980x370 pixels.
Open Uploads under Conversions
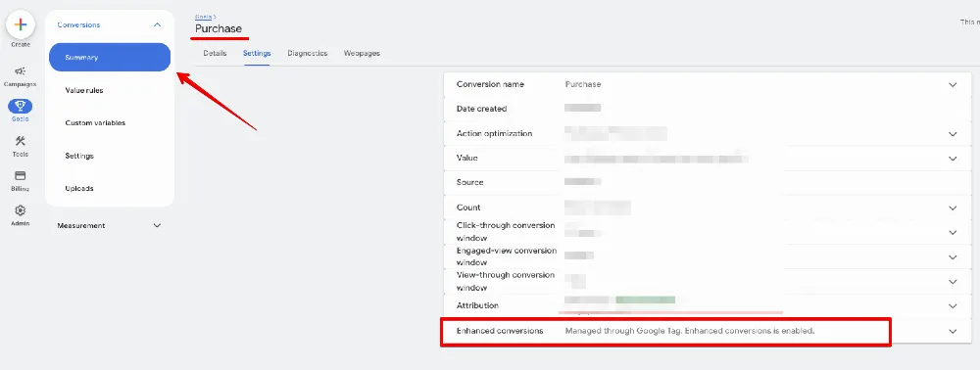click(79, 189)
